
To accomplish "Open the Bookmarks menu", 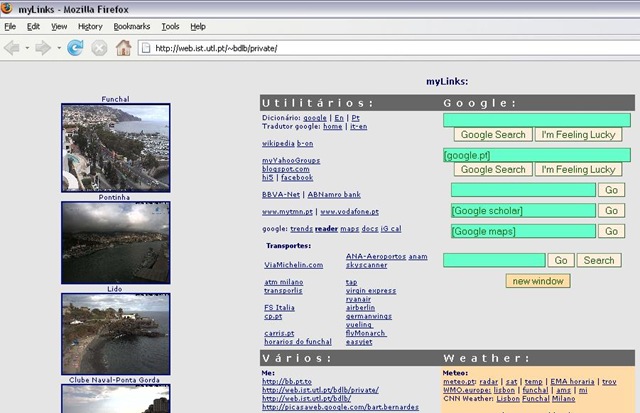I will point(131,27).
